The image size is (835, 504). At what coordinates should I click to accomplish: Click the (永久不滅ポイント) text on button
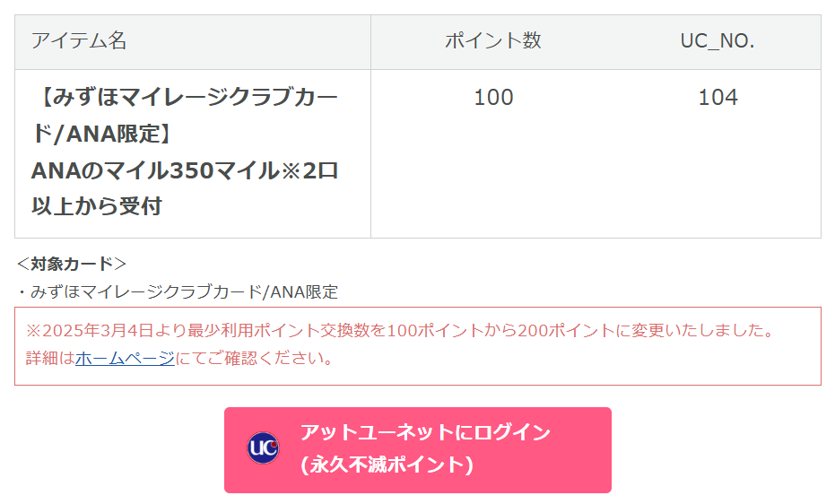point(387,465)
